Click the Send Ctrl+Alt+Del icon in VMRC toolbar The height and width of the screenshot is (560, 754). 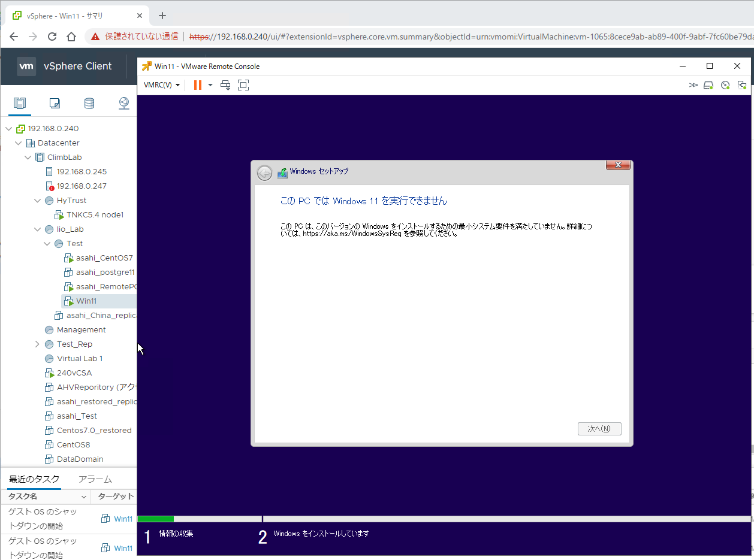(225, 85)
